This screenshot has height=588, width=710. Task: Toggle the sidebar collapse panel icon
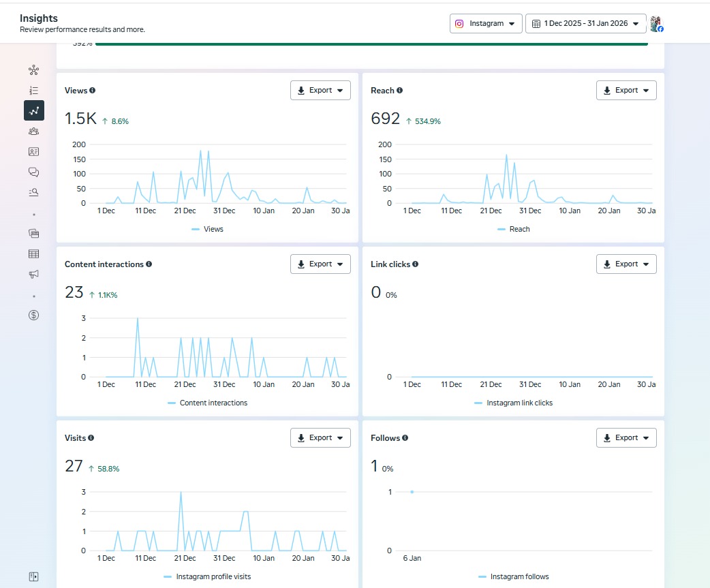point(33,576)
